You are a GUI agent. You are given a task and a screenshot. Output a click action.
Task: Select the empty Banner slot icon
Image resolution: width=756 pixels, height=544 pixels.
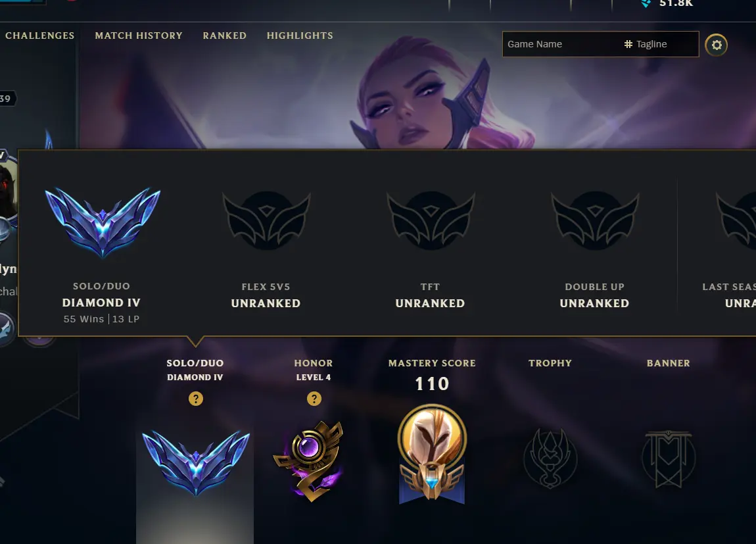(669, 459)
